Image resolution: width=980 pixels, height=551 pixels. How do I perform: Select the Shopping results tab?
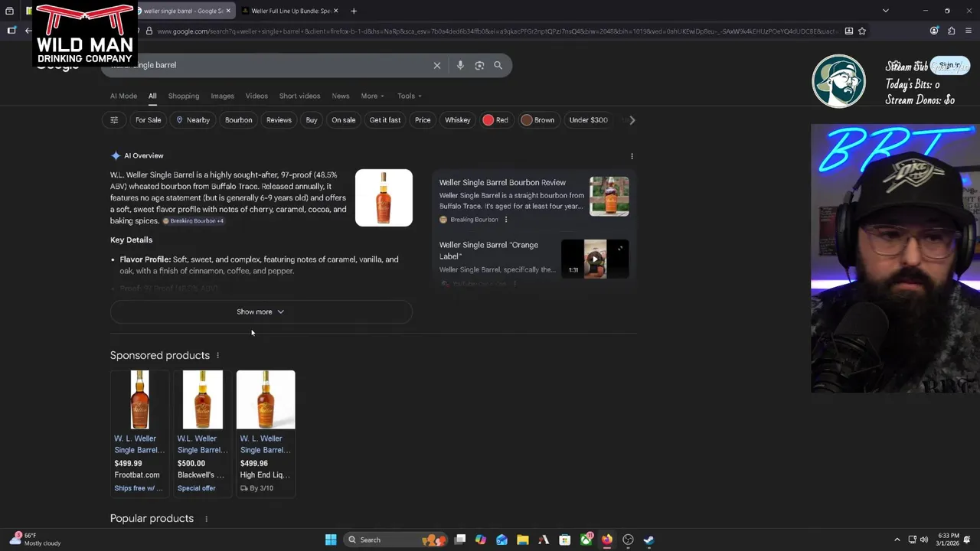pos(184,96)
